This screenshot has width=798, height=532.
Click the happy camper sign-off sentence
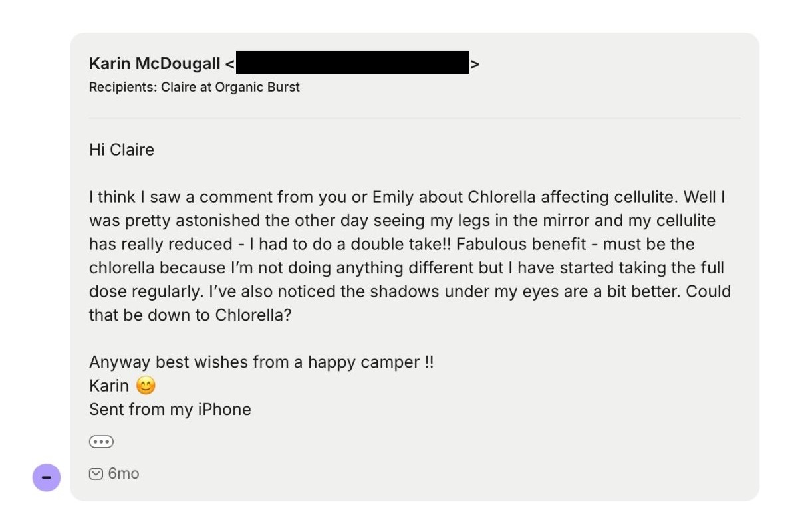tap(261, 362)
